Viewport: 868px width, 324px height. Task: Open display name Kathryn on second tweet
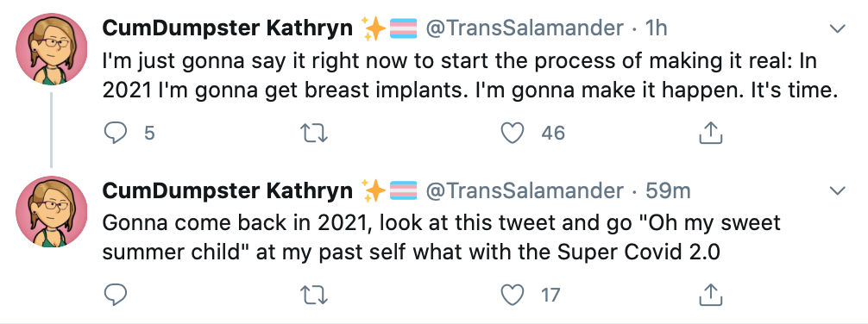228,190
